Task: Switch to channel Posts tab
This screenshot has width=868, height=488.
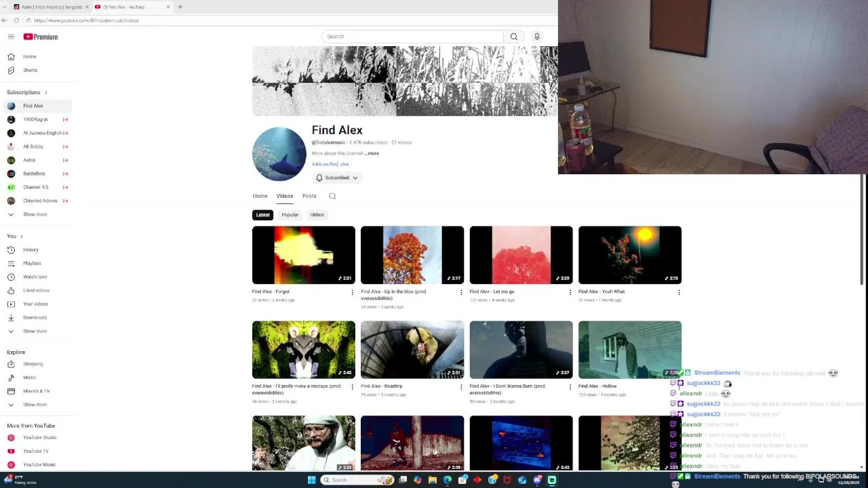Action: pyautogui.click(x=309, y=196)
